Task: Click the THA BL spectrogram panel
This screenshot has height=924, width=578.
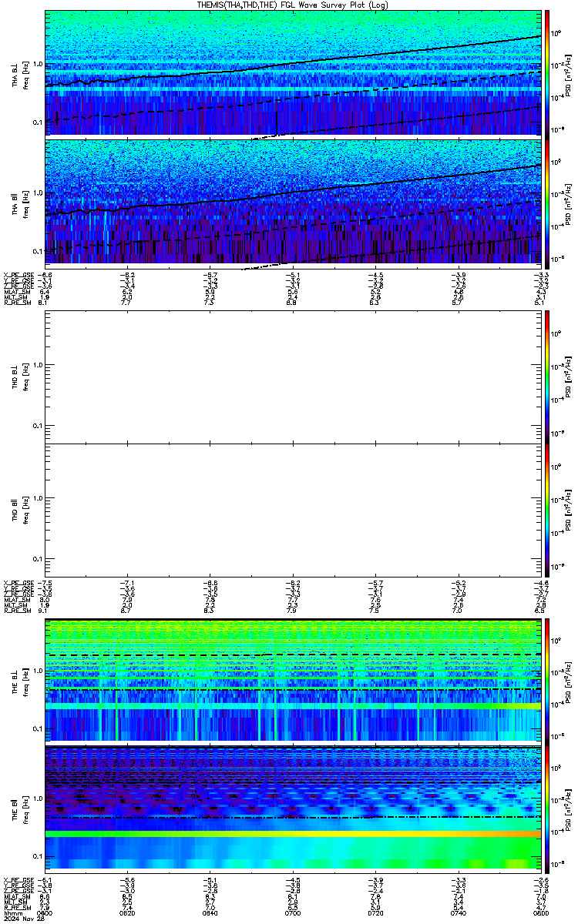Action: [293, 73]
